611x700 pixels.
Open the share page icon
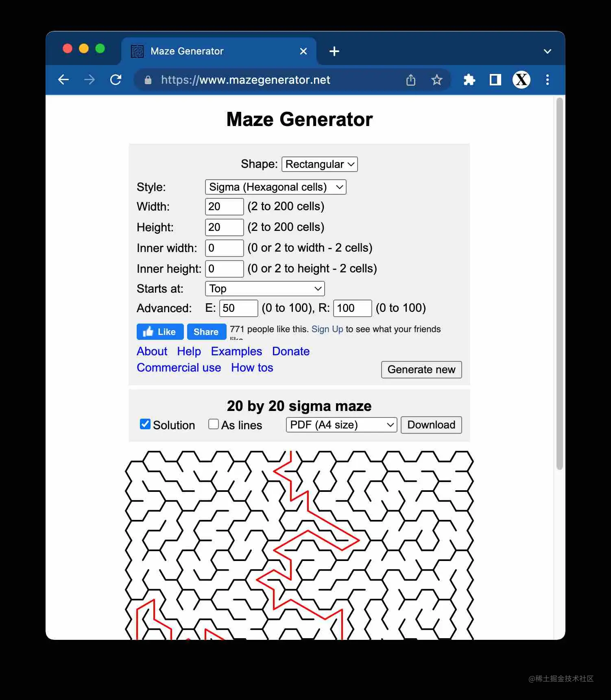point(411,80)
